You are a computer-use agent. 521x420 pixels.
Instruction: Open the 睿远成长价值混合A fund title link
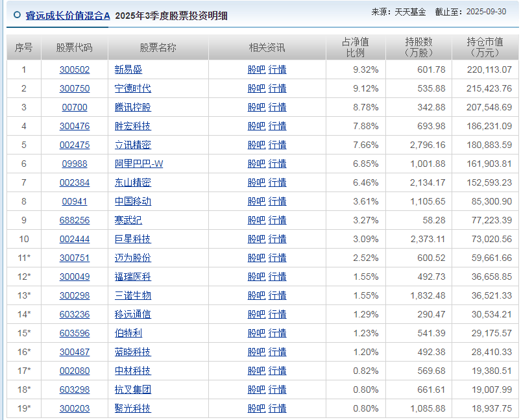tap(68, 16)
